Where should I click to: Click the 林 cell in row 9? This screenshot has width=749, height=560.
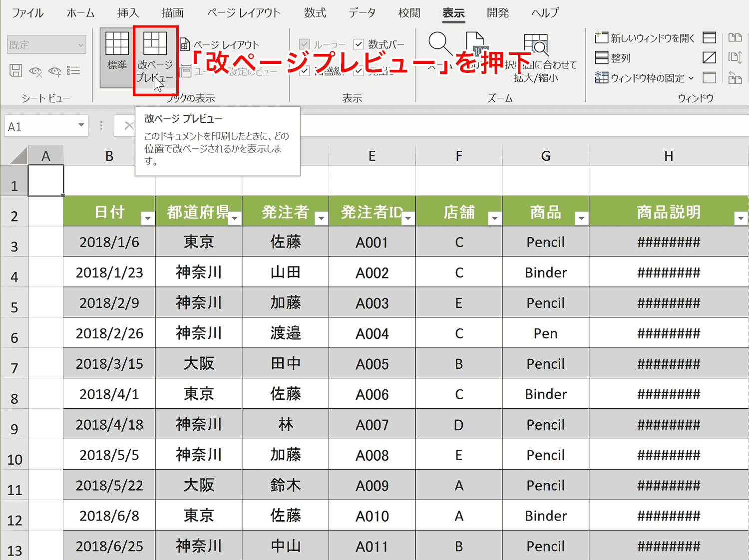tap(286, 425)
